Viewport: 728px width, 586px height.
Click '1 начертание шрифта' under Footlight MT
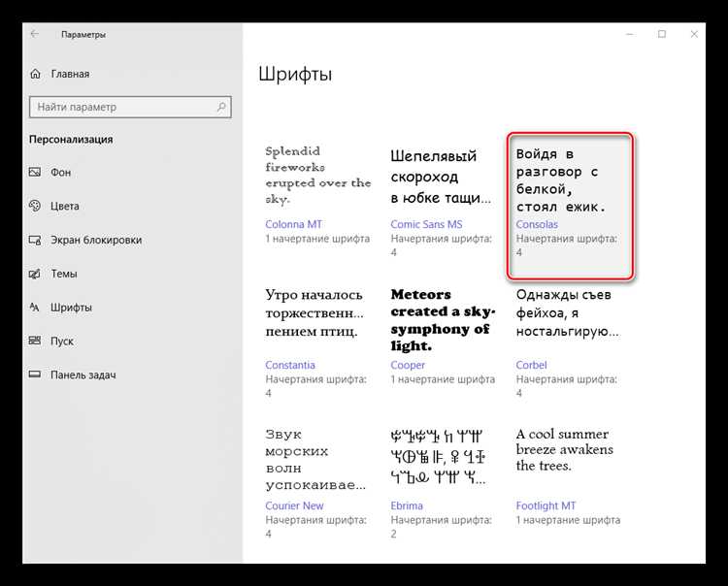click(568, 520)
